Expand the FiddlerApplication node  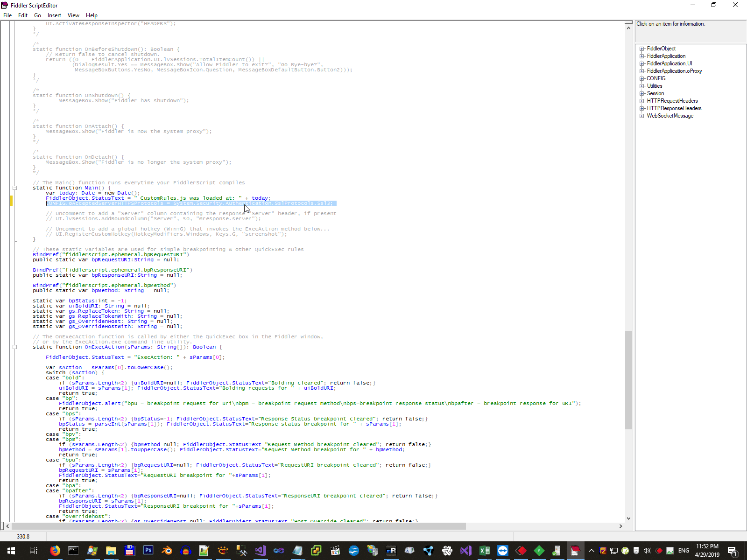(642, 56)
